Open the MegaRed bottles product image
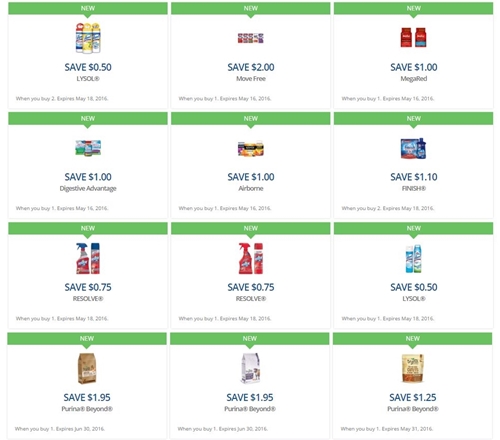500x440 pixels. 413,37
